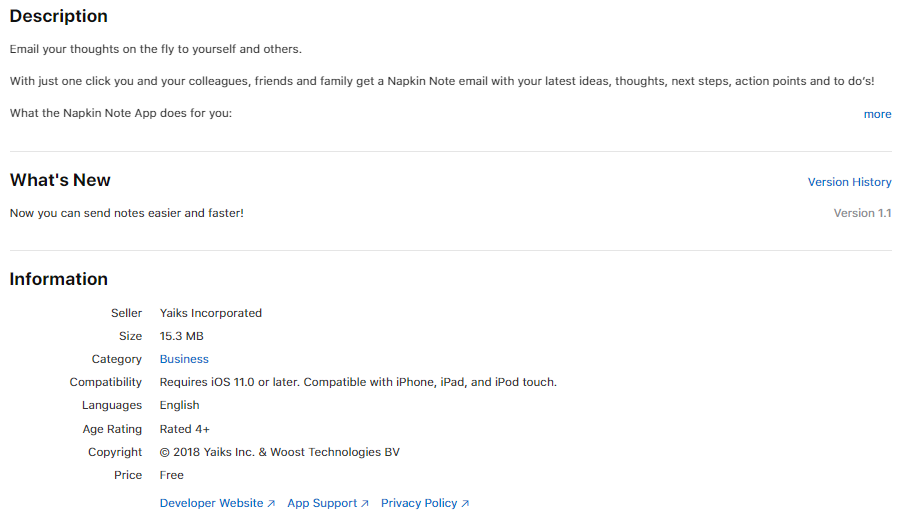Click the arrow icon beside Developer Website
The image size is (916, 525).
click(x=271, y=503)
